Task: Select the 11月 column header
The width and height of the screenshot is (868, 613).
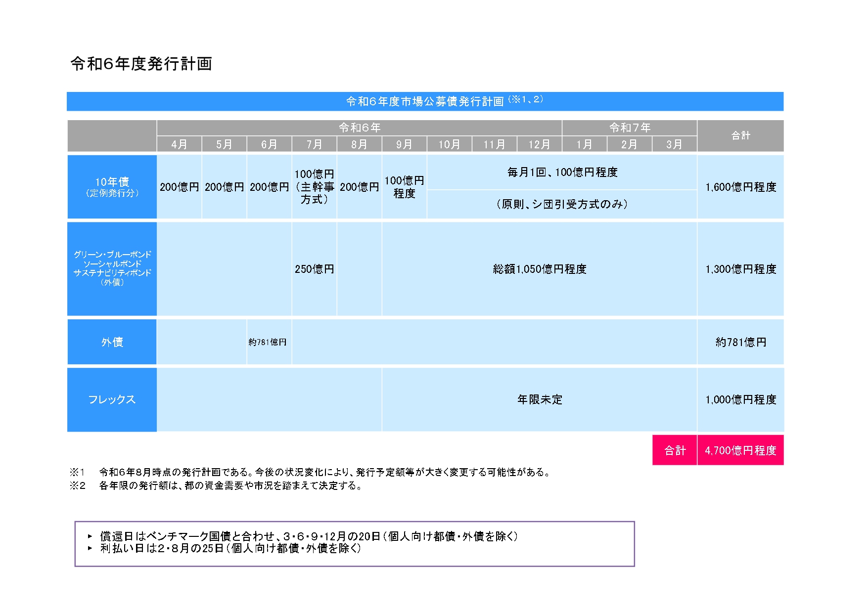Action: (x=494, y=144)
